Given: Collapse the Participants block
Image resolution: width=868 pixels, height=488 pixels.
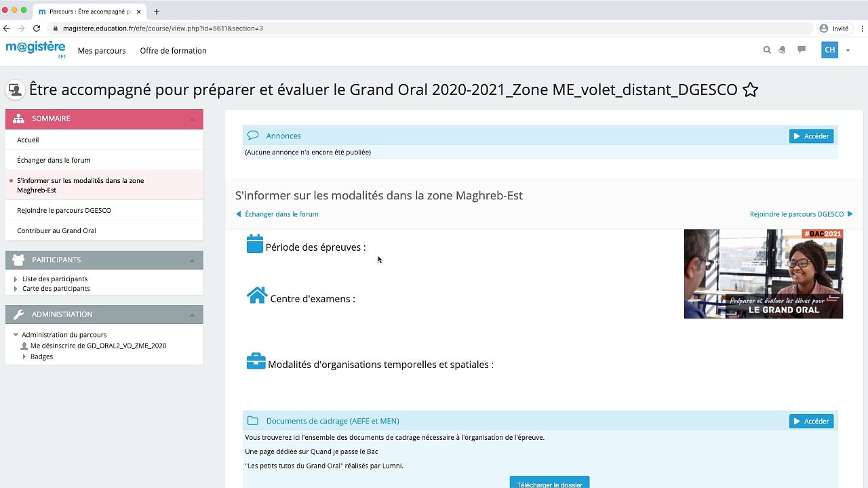Looking at the screenshot, I should tap(192, 260).
